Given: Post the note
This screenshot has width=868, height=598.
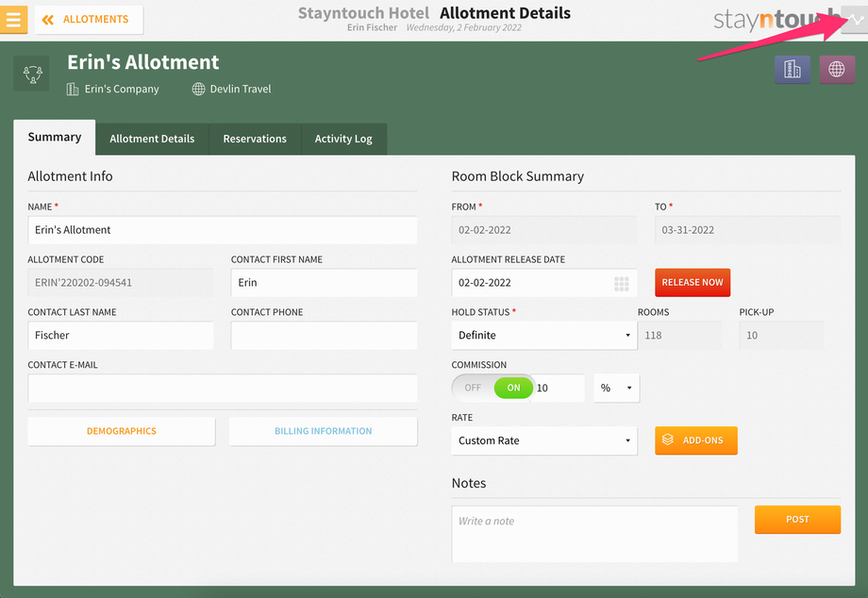Looking at the screenshot, I should tap(797, 520).
